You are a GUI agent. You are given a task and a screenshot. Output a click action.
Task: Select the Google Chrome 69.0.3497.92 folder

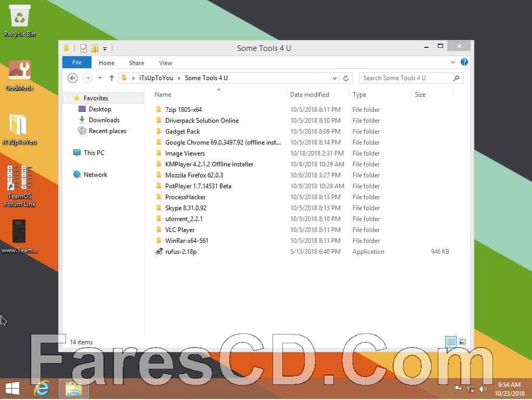pos(223,143)
